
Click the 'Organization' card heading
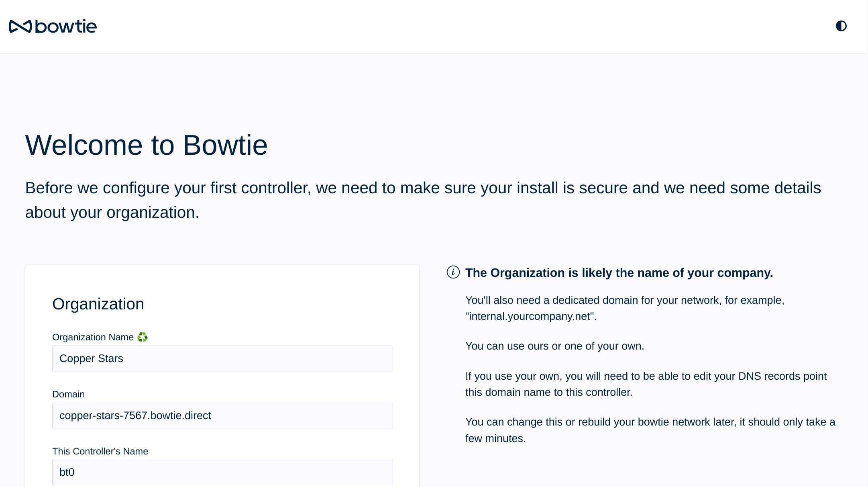click(x=98, y=304)
